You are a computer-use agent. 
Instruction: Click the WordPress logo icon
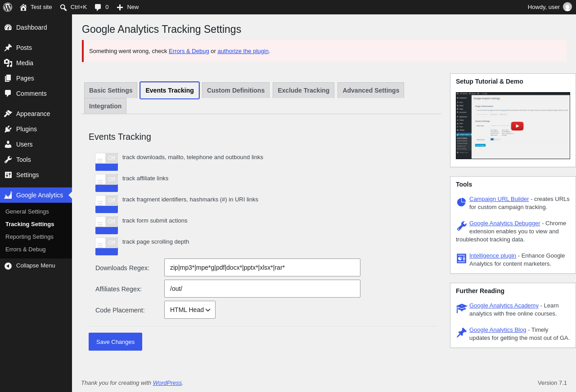tap(8, 7)
